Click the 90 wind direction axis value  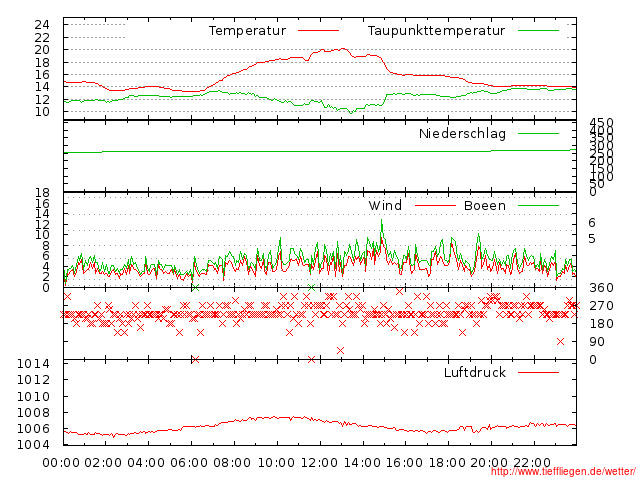coord(597,342)
